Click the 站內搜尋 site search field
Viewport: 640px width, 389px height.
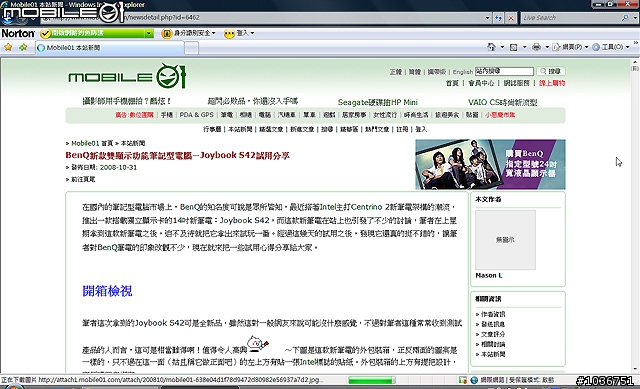[x=504, y=71]
